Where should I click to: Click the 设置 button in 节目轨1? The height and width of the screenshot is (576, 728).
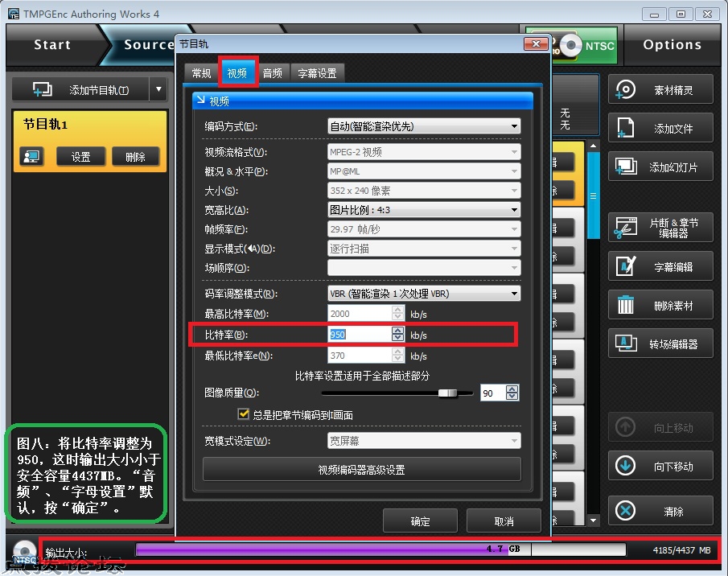tap(80, 157)
